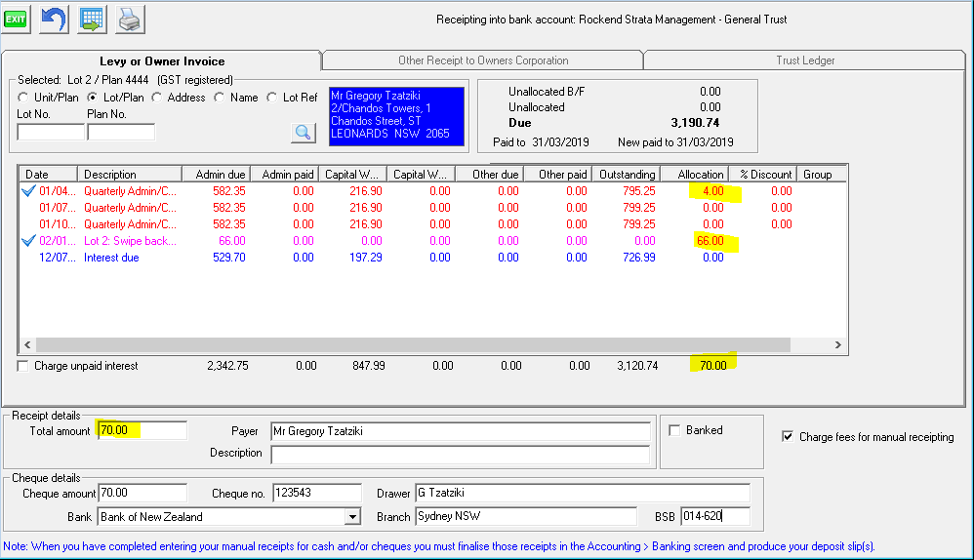Open the Trust Ledger tab
Viewport: 974px width, 560px height.
tap(804, 60)
